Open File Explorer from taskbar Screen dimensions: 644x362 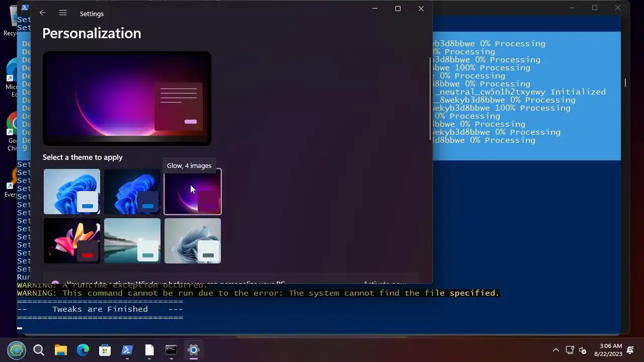61,350
